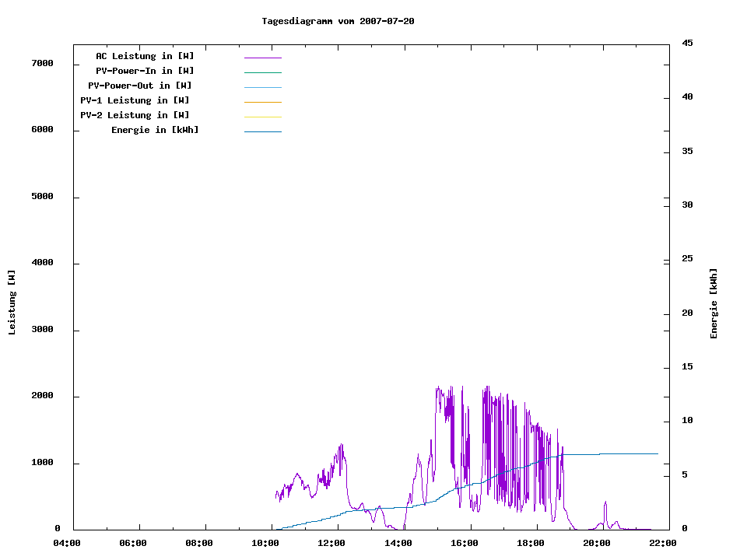Select the AC Leistung legend label
Screen dimensions: 747x560
pyautogui.click(x=145, y=56)
